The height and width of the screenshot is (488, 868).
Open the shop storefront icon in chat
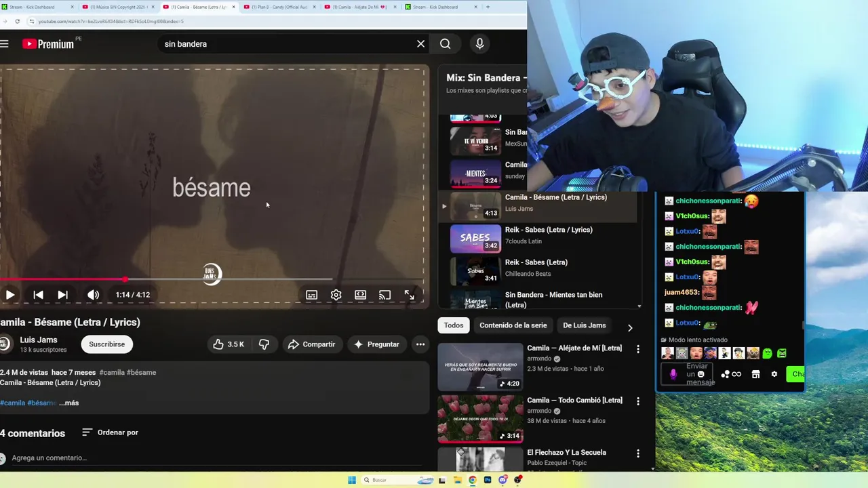(755, 374)
